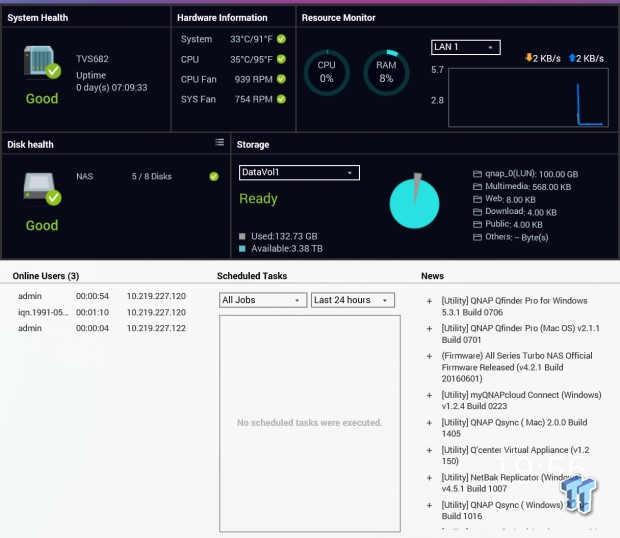Click the 5 / 8 Disks text
Viewport: 620px width, 538px height.
pyautogui.click(x=152, y=176)
